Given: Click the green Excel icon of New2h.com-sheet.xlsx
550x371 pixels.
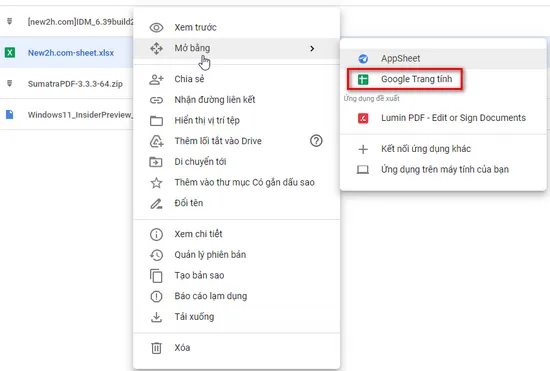Looking at the screenshot, I should tap(10, 53).
